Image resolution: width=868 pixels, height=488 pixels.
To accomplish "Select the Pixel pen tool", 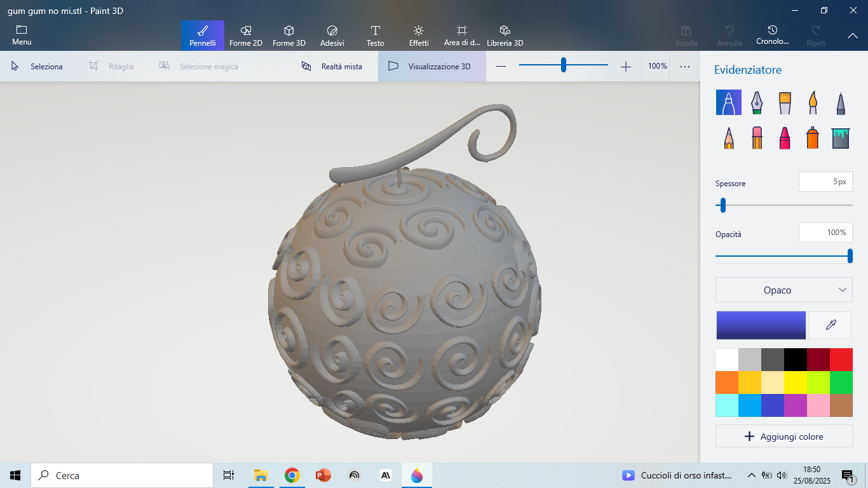I will (x=841, y=102).
